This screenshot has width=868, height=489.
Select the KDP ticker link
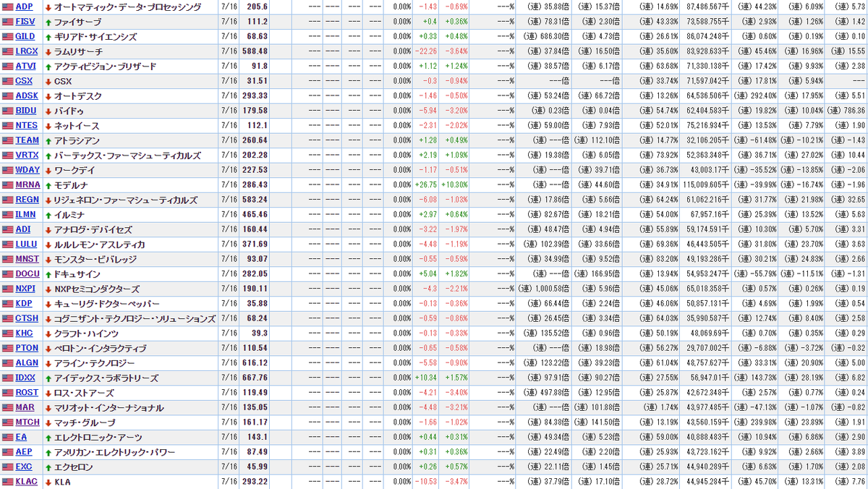tap(24, 303)
